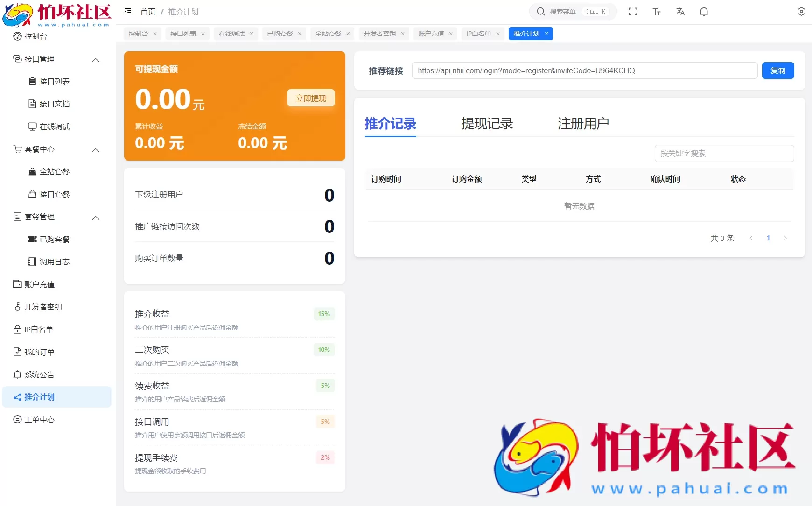Select the language switcher icon
812x506 pixels.
point(680,12)
